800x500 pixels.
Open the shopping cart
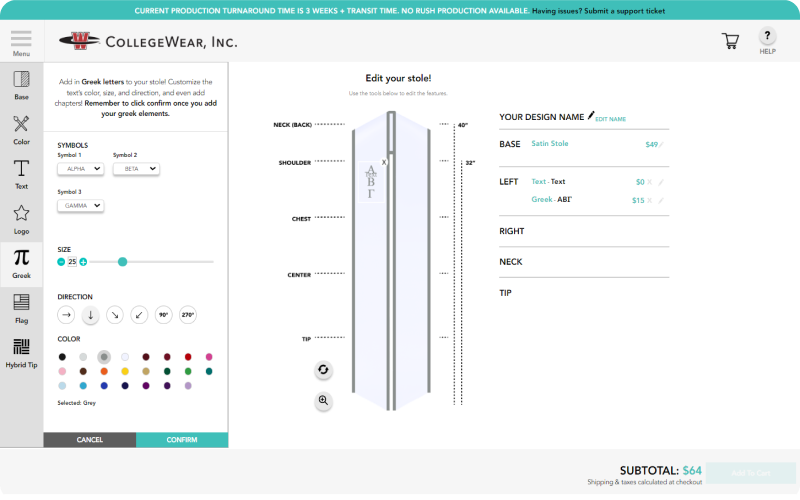(x=730, y=41)
